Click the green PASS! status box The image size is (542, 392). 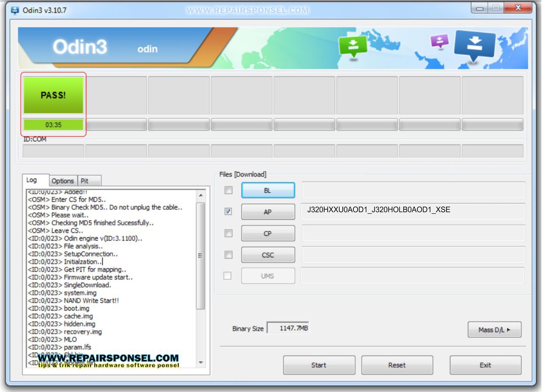(x=53, y=95)
